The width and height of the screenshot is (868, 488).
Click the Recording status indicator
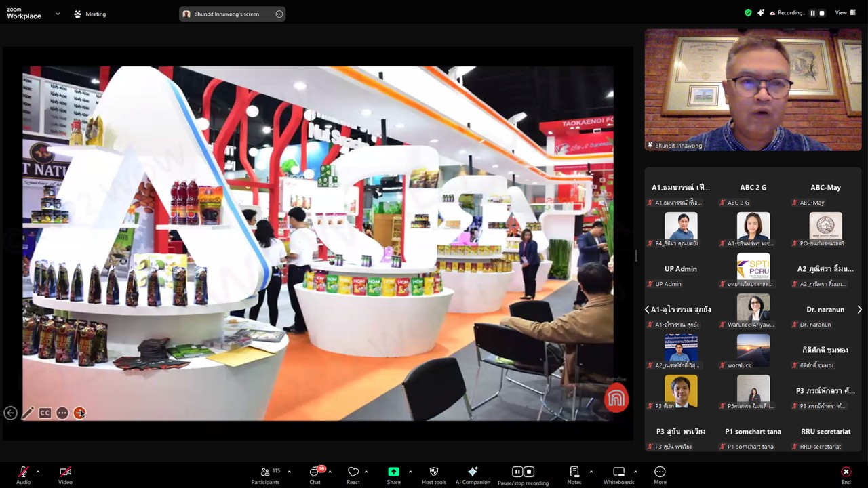pyautogui.click(x=787, y=13)
